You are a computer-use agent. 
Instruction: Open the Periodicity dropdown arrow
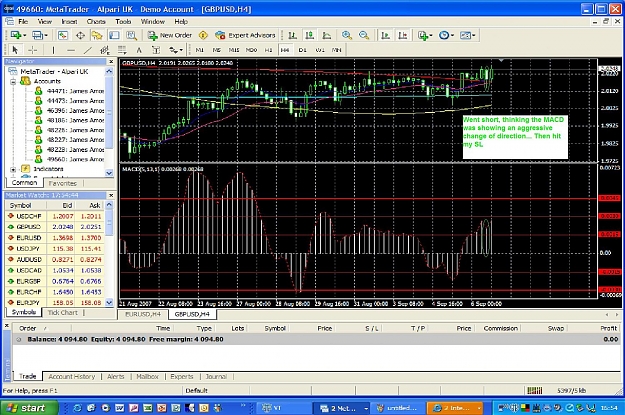coord(452,35)
